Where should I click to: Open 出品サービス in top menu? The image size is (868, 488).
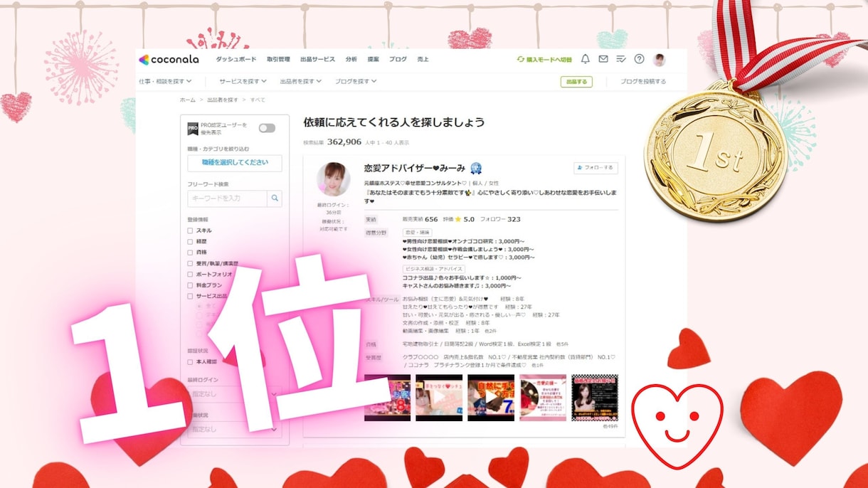317,60
